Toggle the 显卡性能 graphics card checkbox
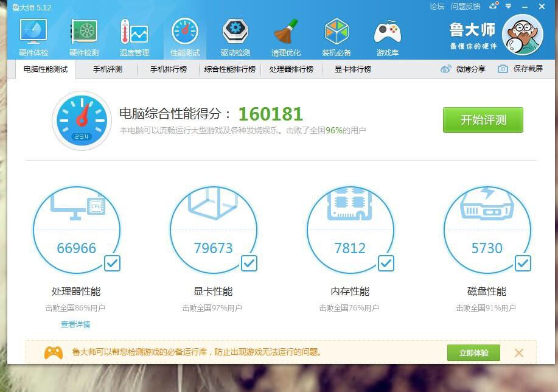 [x=249, y=263]
